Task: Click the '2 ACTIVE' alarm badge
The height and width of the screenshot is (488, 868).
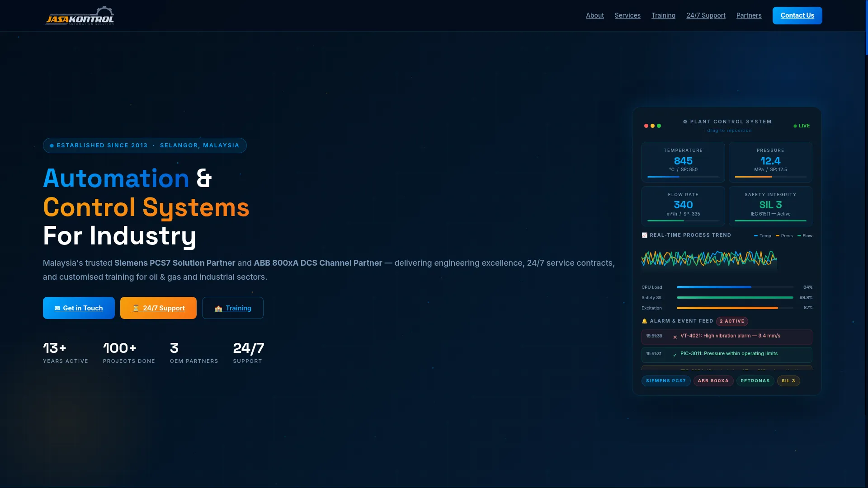Action: click(x=732, y=321)
